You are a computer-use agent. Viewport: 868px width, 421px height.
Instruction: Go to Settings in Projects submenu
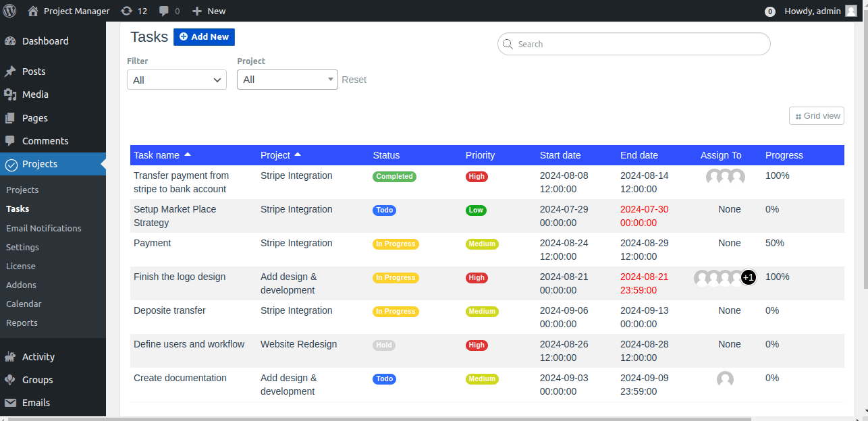22,247
